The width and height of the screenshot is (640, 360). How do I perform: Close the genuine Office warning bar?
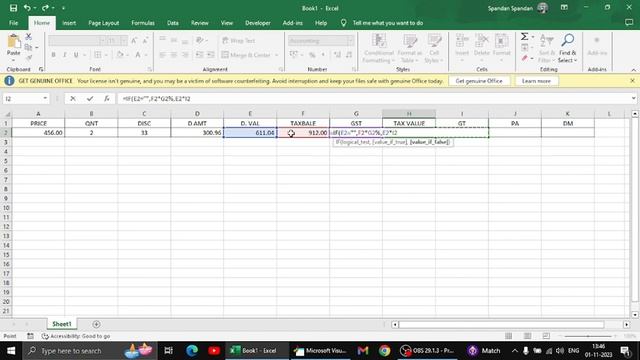[632, 81]
